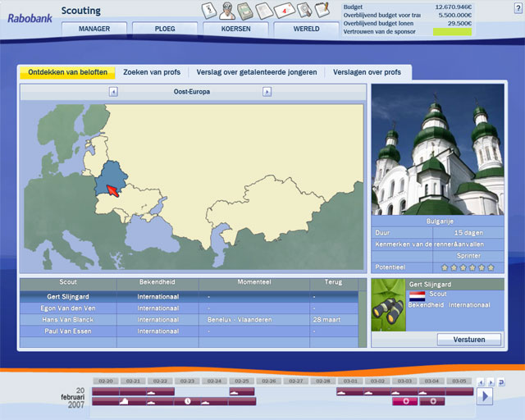Advance to next day with play arrow
This screenshot has width=525, height=420.
click(x=484, y=397)
